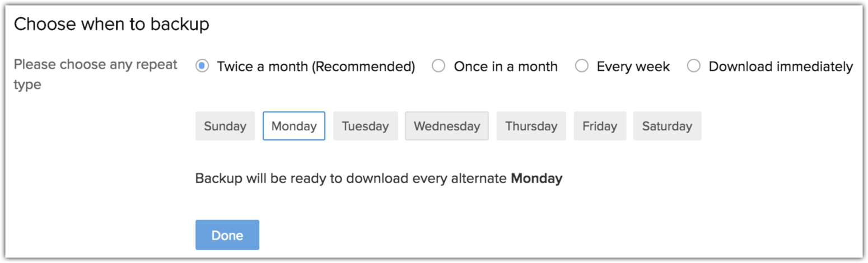Click the "Download immediately" label text
Screen dimensions: 868x263
point(781,67)
